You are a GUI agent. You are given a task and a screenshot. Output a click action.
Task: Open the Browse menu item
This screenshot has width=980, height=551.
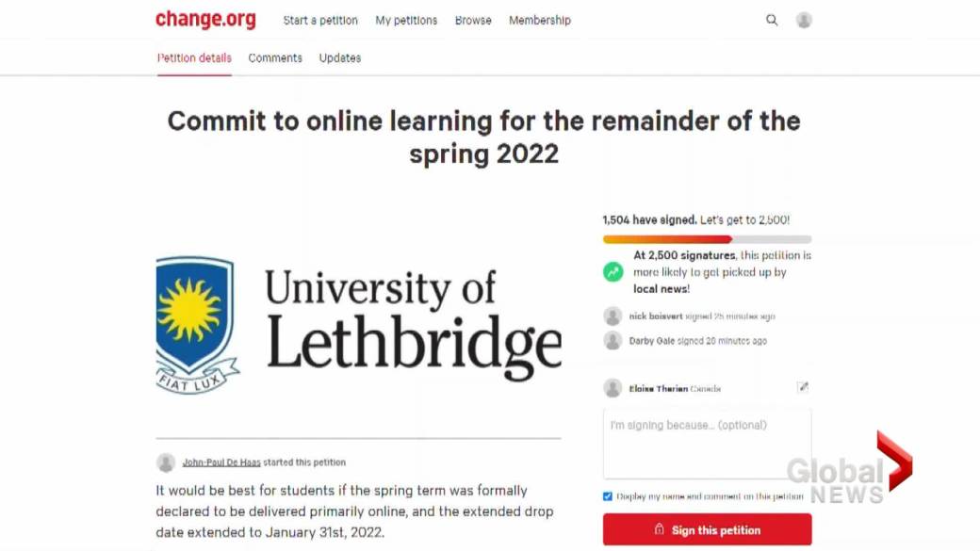[473, 20]
